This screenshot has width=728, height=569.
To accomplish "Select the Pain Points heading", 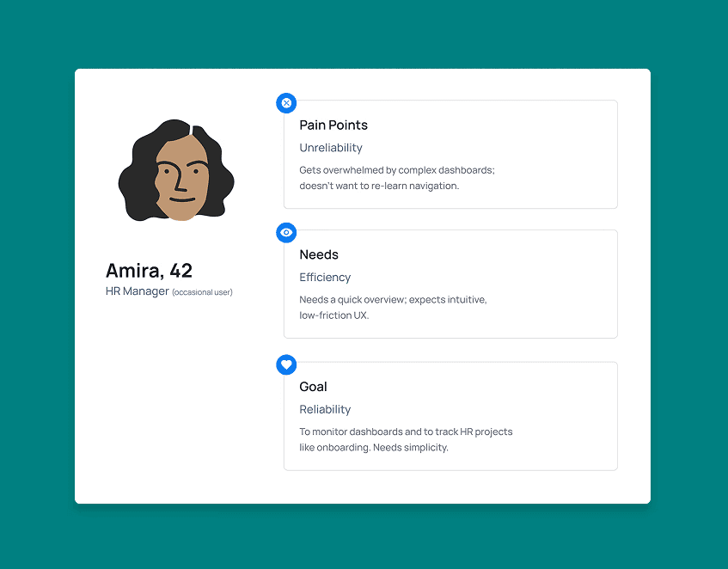I will tap(333, 125).
